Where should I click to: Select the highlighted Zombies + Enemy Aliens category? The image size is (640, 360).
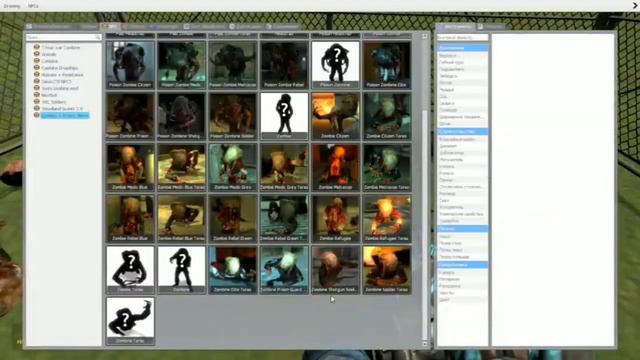pyautogui.click(x=65, y=116)
